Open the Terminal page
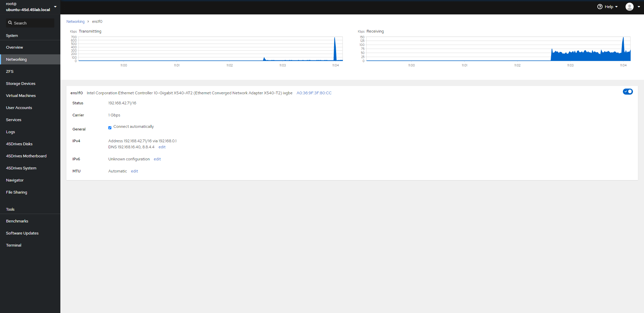Image resolution: width=644 pixels, height=313 pixels. (x=30, y=245)
